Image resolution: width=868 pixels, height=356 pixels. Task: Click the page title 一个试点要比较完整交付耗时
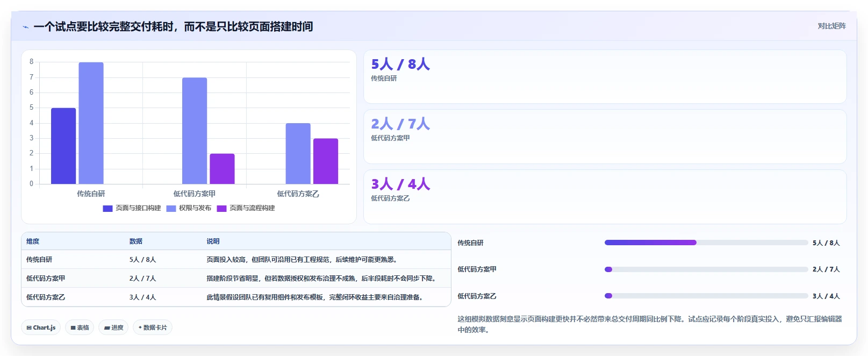tap(173, 26)
